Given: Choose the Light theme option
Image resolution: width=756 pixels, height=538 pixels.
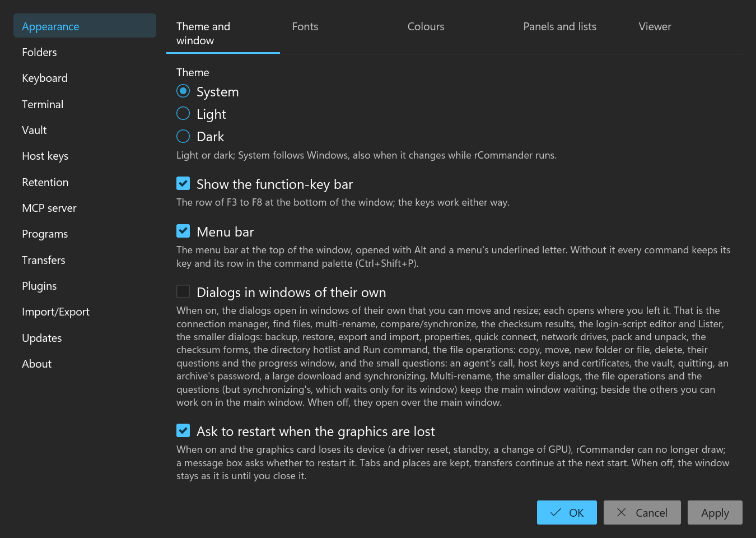Looking at the screenshot, I should coord(183,113).
